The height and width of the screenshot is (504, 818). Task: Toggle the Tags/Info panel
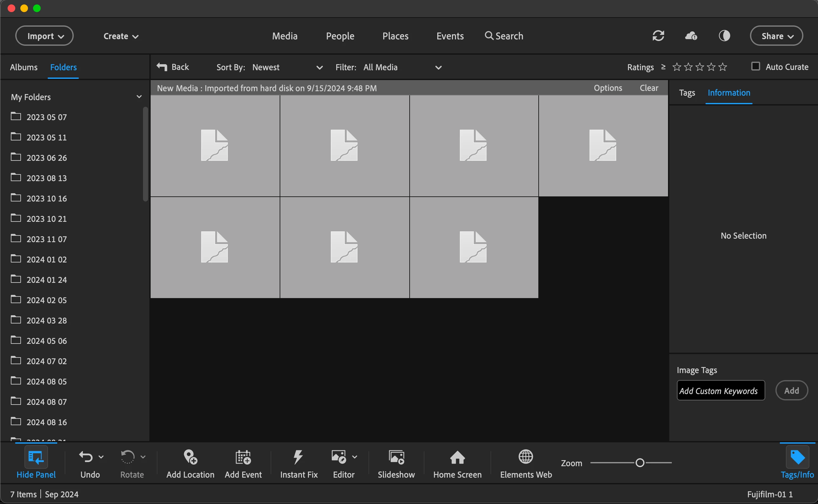pyautogui.click(x=797, y=457)
